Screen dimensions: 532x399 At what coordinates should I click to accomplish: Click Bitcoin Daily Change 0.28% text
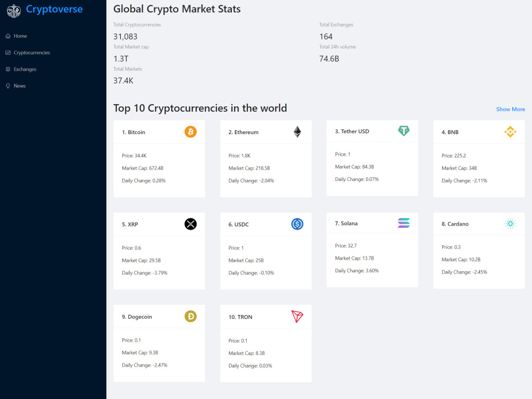click(x=144, y=181)
